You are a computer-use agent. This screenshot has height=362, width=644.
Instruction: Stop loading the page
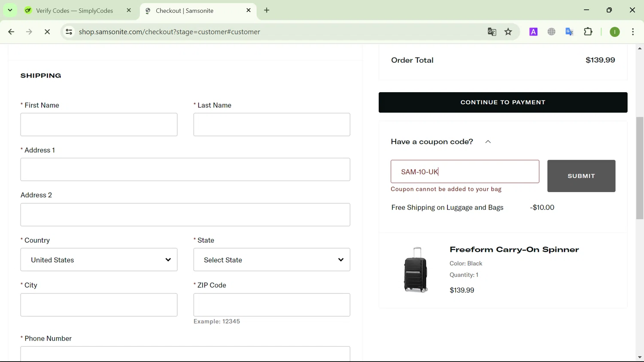47,32
